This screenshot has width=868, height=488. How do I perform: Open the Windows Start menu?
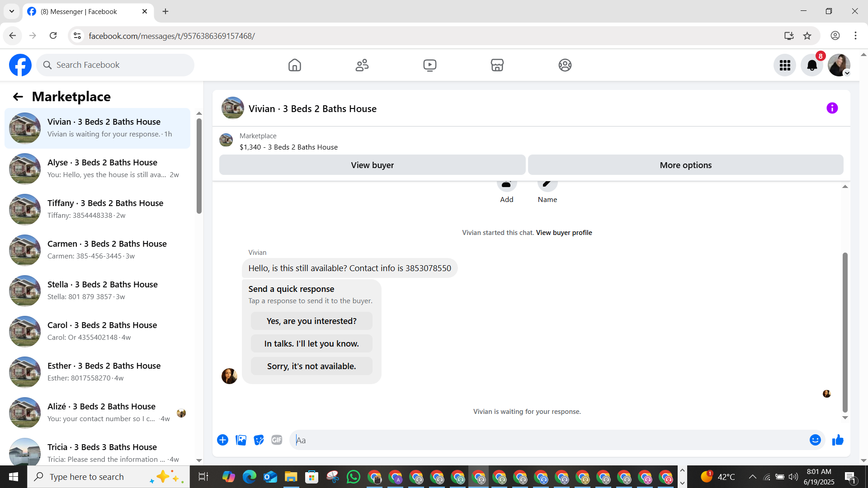(x=14, y=477)
